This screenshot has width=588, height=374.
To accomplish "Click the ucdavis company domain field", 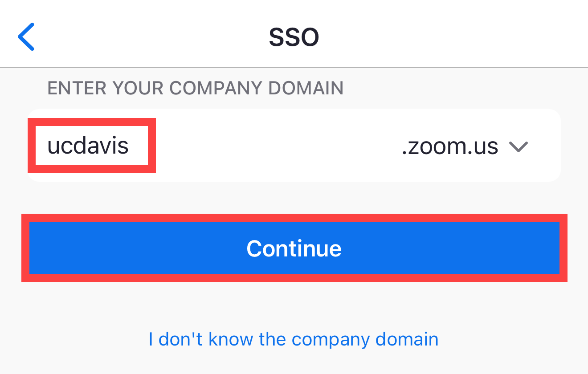I will (x=88, y=146).
